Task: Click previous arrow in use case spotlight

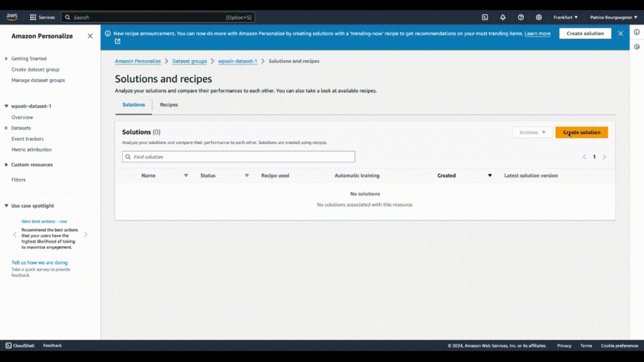Action: click(15, 234)
